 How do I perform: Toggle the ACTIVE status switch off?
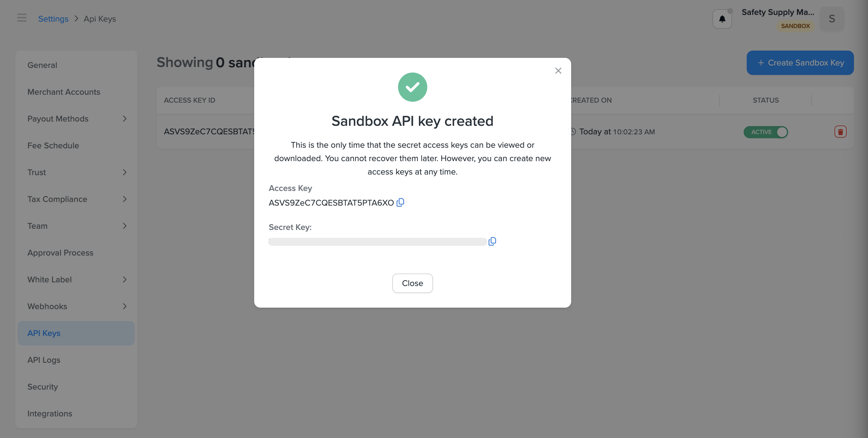coord(766,132)
